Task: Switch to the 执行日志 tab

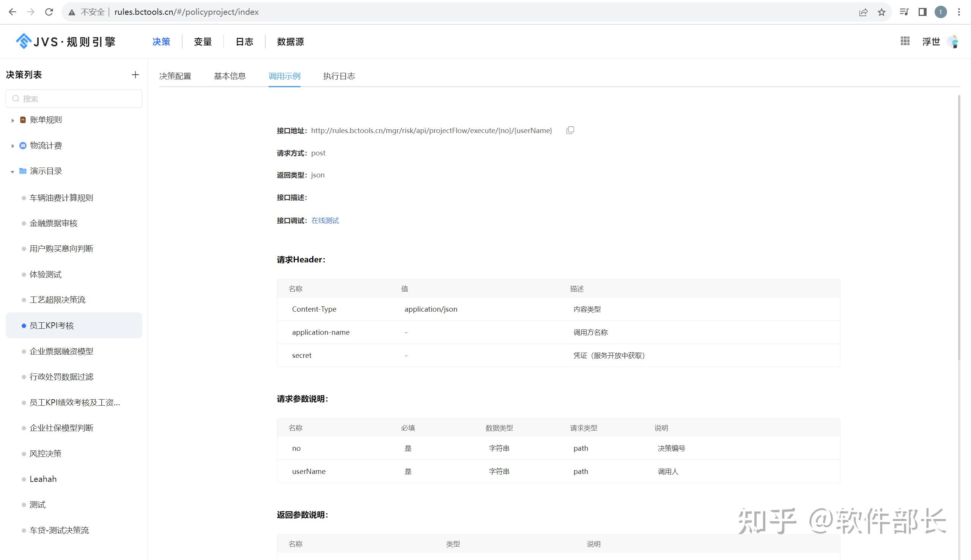Action: tap(339, 76)
